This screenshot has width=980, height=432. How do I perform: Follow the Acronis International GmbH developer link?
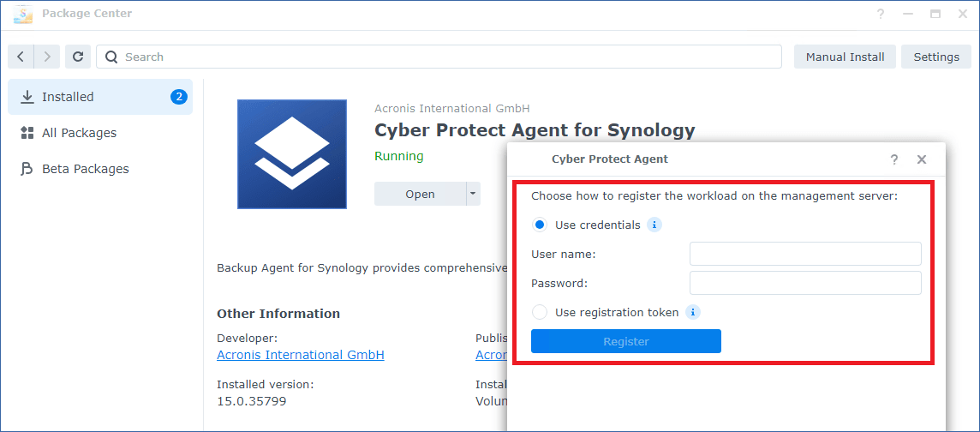pos(300,355)
